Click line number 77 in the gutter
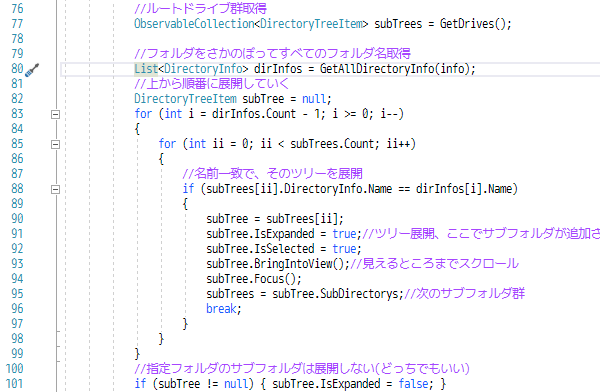 (17, 24)
